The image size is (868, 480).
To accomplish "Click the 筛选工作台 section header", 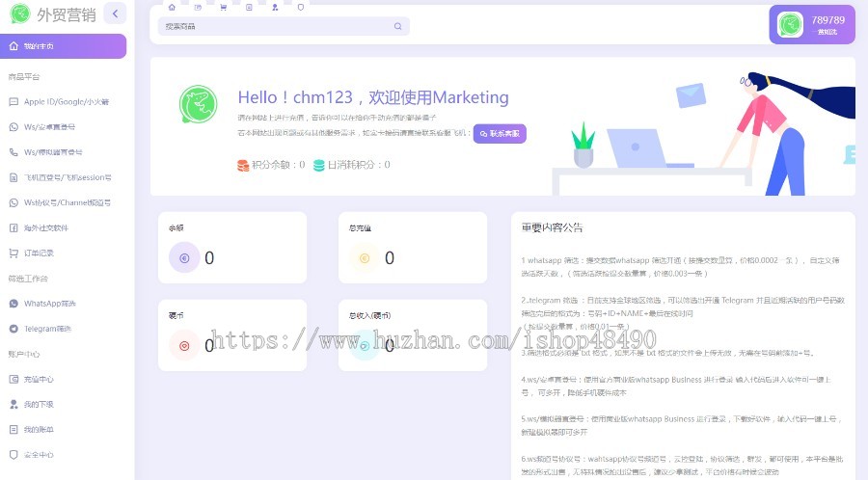I will click(x=28, y=279).
